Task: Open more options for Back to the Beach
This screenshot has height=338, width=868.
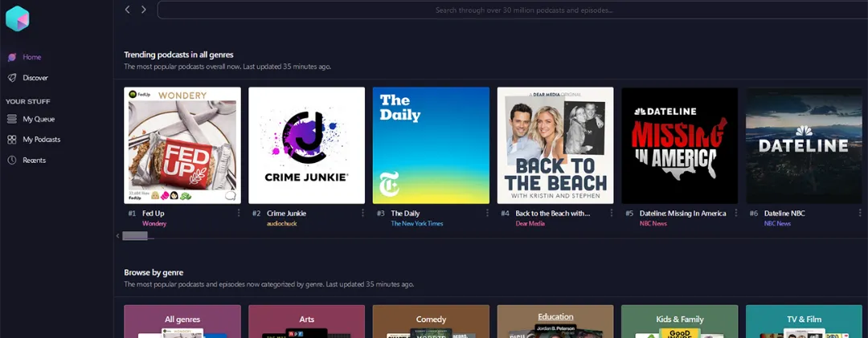Action: pyautogui.click(x=612, y=213)
